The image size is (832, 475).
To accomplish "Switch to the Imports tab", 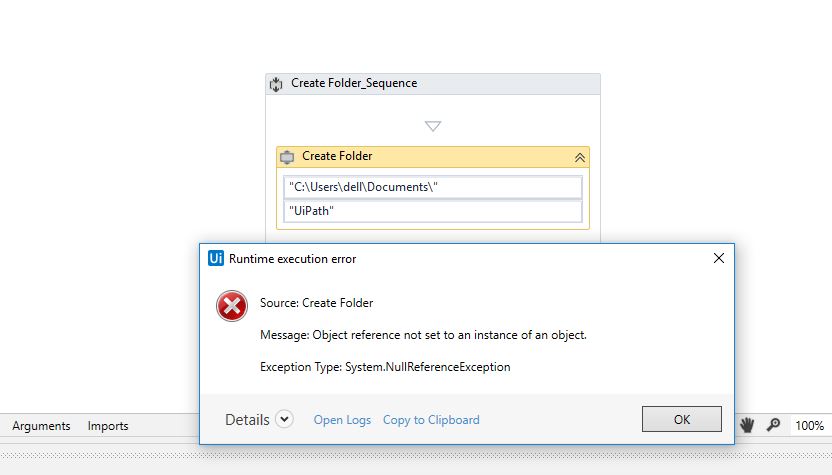I will tap(108, 425).
